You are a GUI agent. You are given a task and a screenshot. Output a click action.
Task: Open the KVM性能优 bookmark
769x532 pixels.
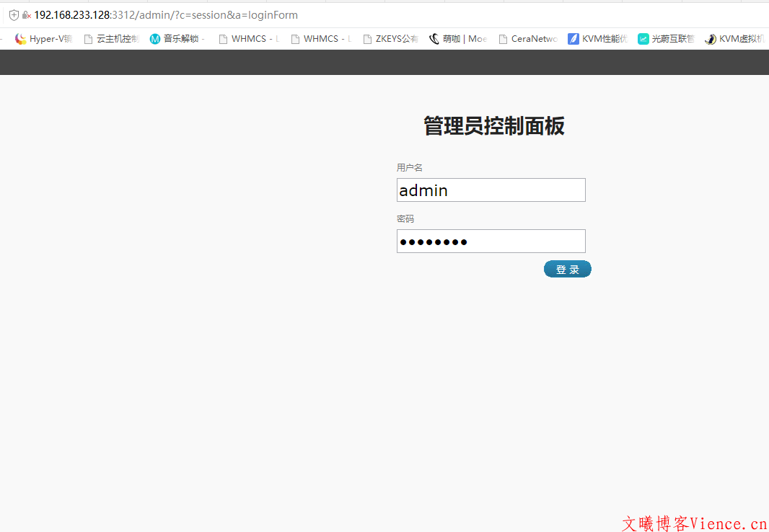[x=597, y=39]
